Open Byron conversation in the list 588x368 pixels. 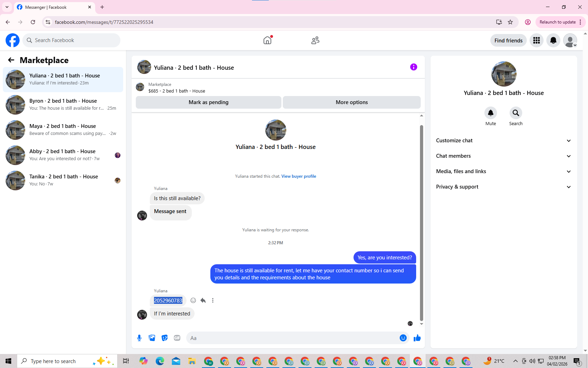click(x=63, y=105)
